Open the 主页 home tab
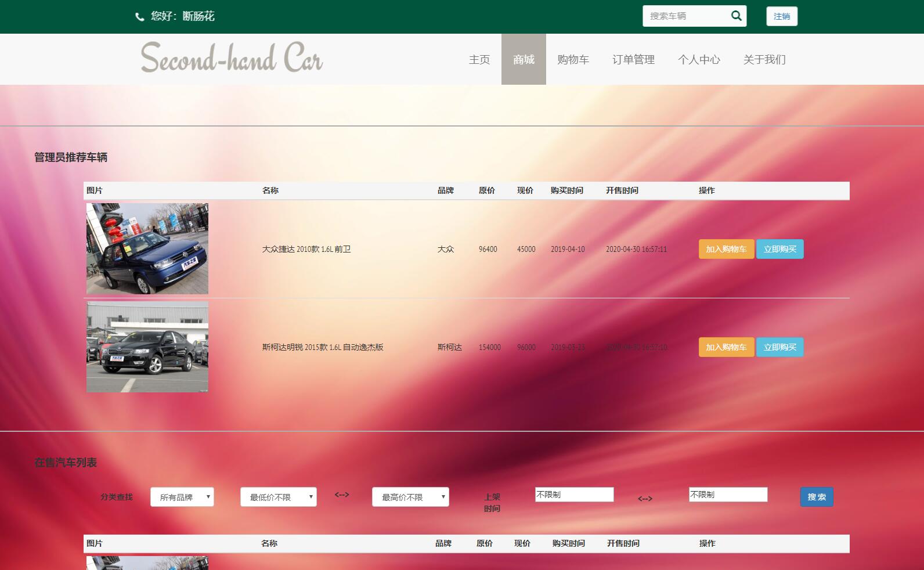Viewport: 924px width, 570px height. coord(479,59)
